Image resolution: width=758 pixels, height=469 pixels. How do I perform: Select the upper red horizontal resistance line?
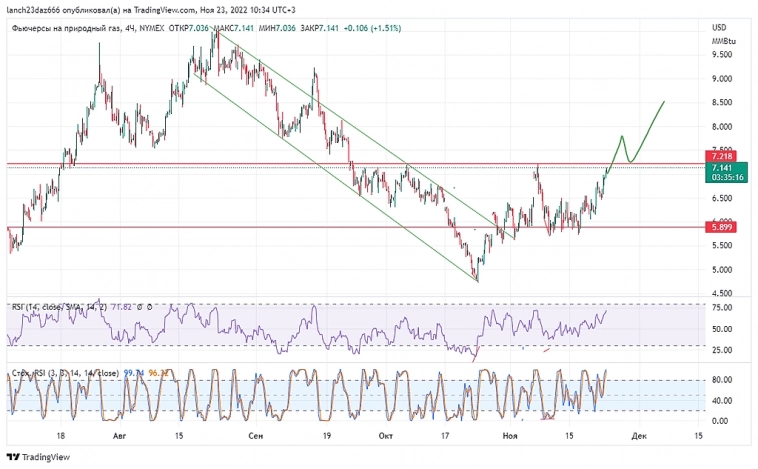pos(300,163)
